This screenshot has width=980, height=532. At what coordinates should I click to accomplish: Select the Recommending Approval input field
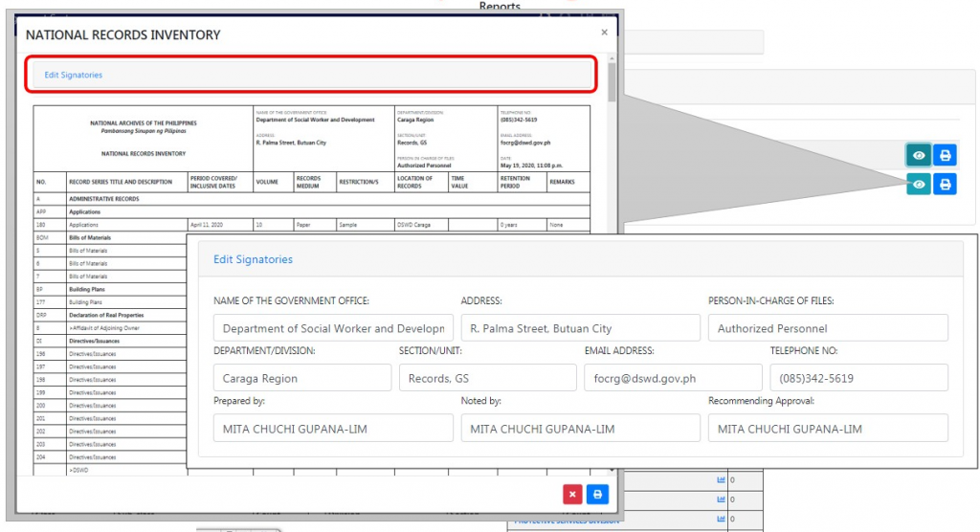click(828, 429)
